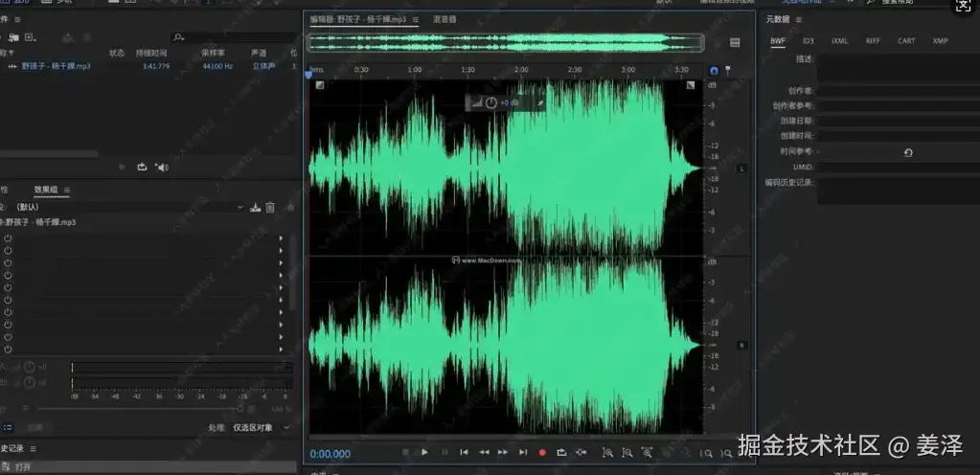Toggle the right channel R enable button
The image size is (980, 475).
742,346
